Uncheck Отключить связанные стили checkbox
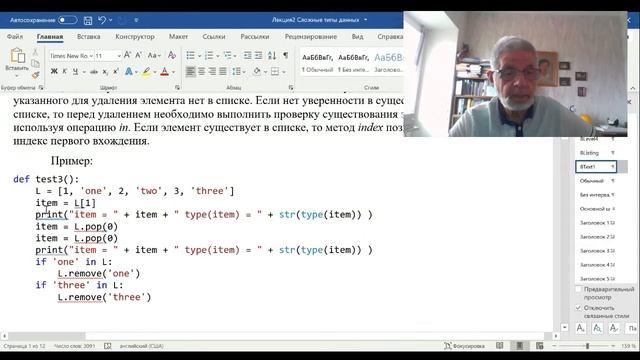Image resolution: width=640 pixels, height=360 pixels. coord(578,308)
